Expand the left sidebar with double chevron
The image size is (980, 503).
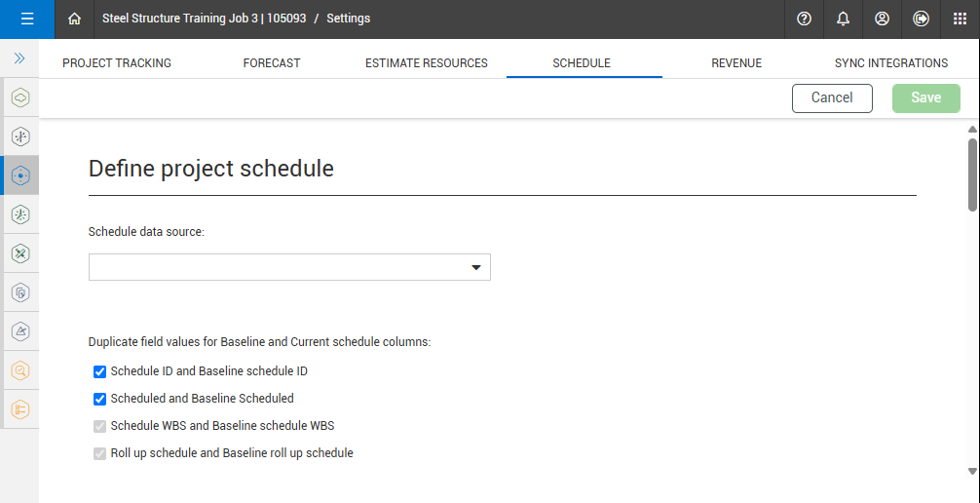19,58
